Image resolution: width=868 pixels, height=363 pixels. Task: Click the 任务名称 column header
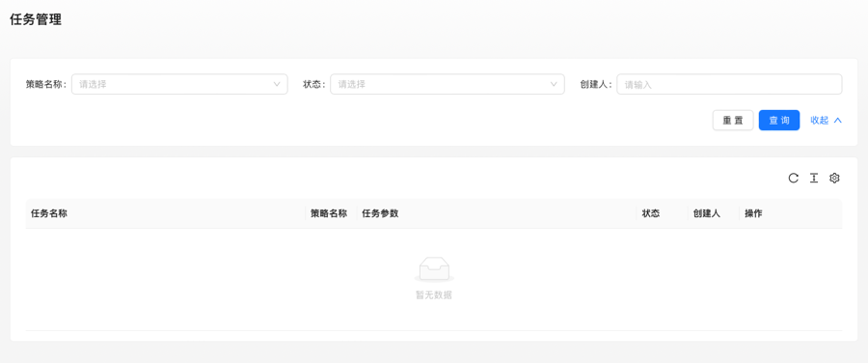coord(165,213)
